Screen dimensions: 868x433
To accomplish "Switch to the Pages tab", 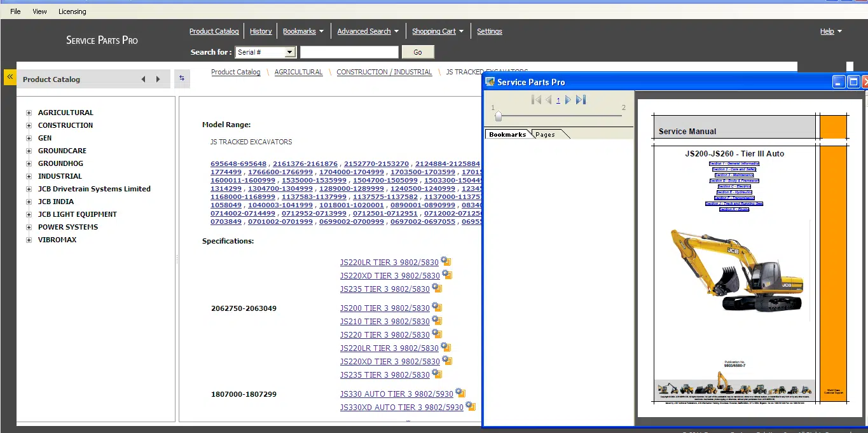I will point(545,134).
